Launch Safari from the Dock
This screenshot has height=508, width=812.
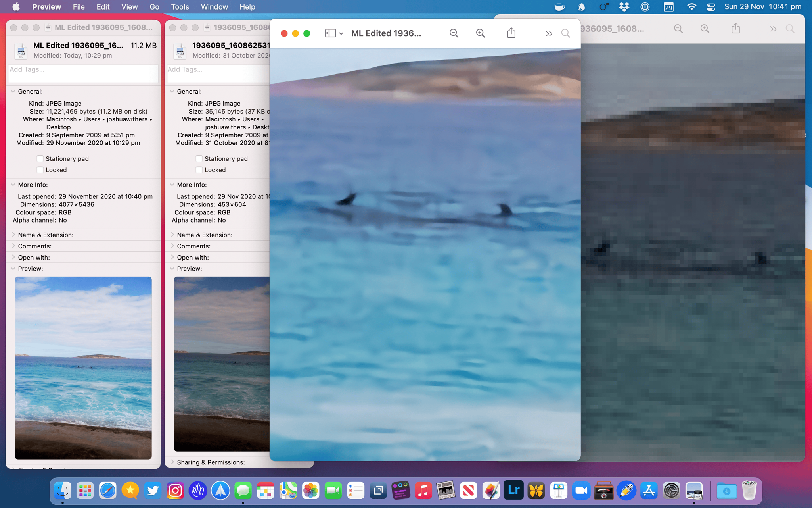[x=107, y=491]
